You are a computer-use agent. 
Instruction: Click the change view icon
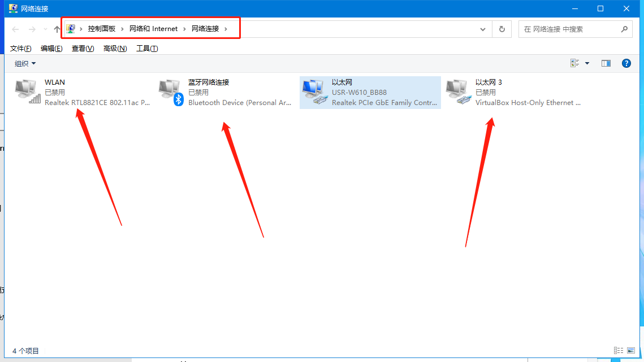[x=574, y=63]
